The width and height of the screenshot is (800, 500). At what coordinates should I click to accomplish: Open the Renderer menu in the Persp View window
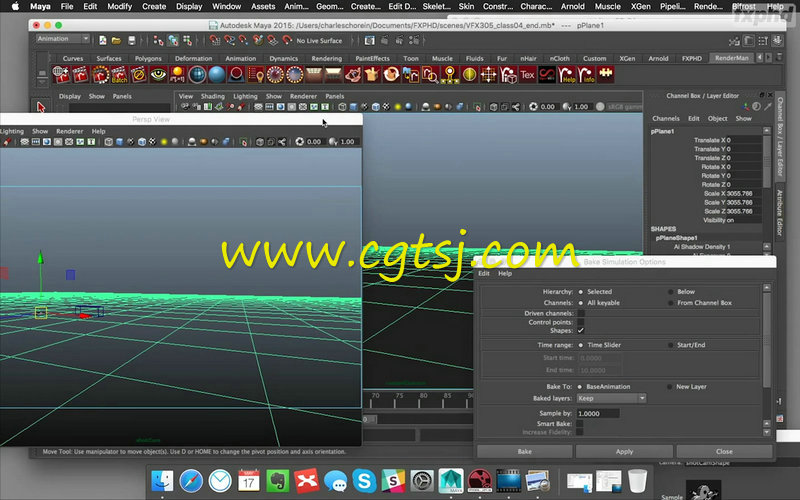pyautogui.click(x=69, y=131)
